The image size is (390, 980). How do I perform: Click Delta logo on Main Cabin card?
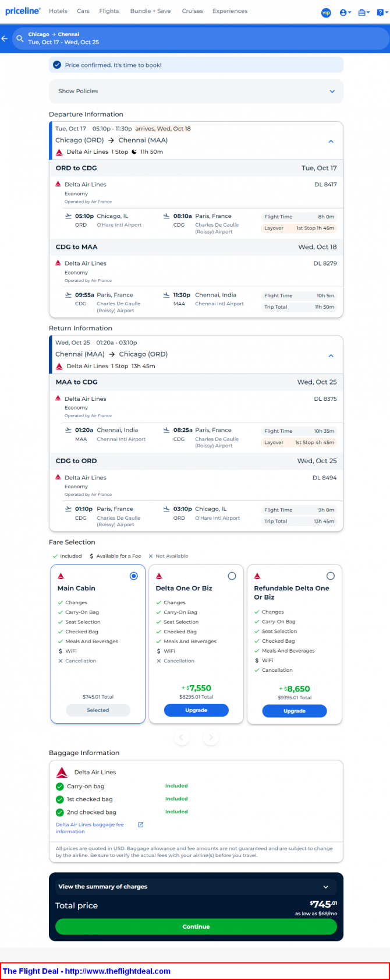coord(61,576)
